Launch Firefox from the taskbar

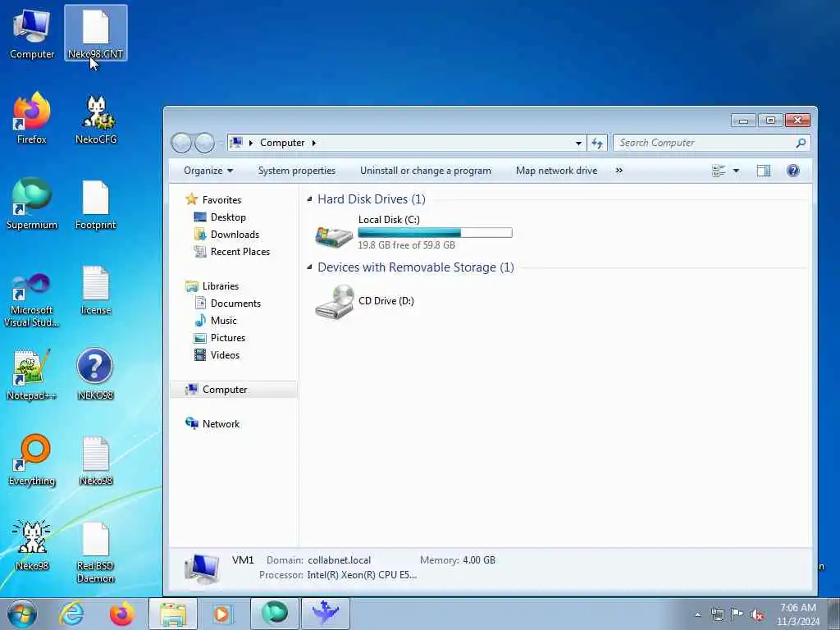pos(121,614)
